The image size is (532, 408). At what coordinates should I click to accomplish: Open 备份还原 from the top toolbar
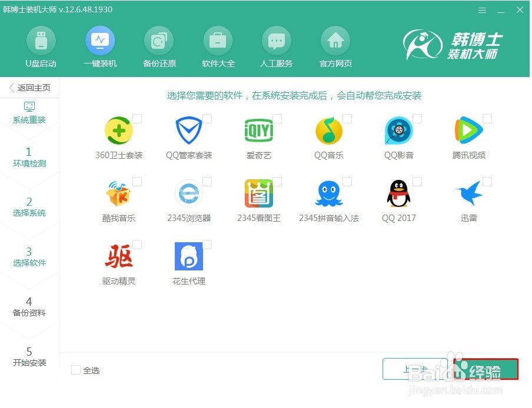(x=159, y=44)
